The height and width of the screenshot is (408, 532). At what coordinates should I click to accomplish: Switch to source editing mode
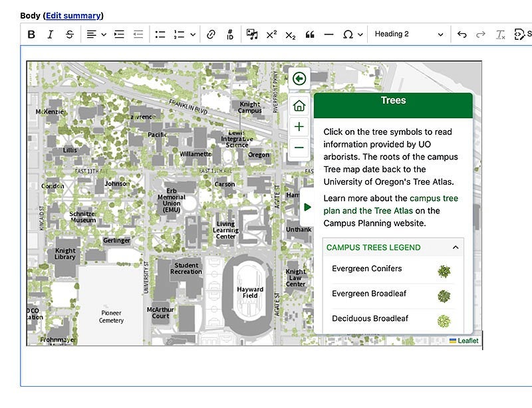(522, 35)
